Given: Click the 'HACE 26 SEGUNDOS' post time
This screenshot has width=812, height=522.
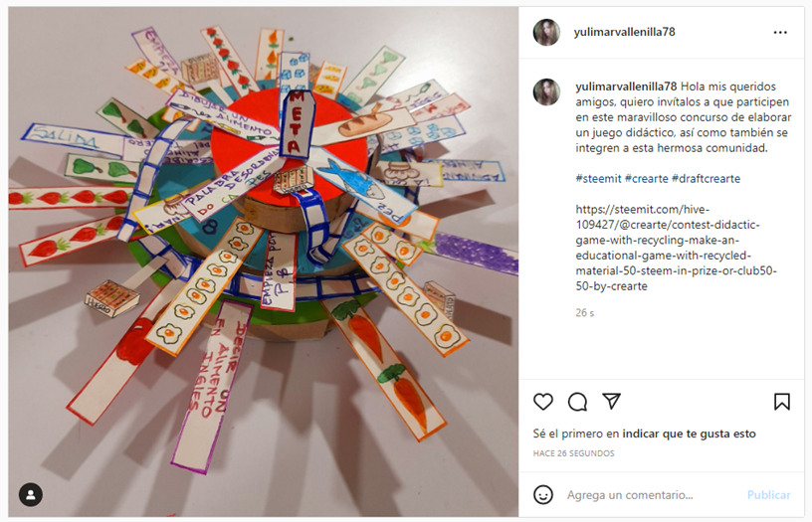Looking at the screenshot, I should (x=574, y=453).
